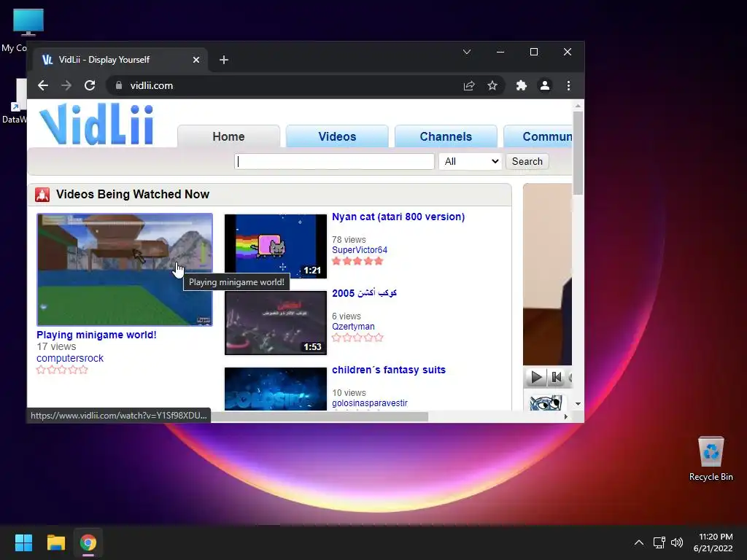Click the forward navigation arrow
Image resolution: width=747 pixels, height=560 pixels.
pyautogui.click(x=66, y=86)
